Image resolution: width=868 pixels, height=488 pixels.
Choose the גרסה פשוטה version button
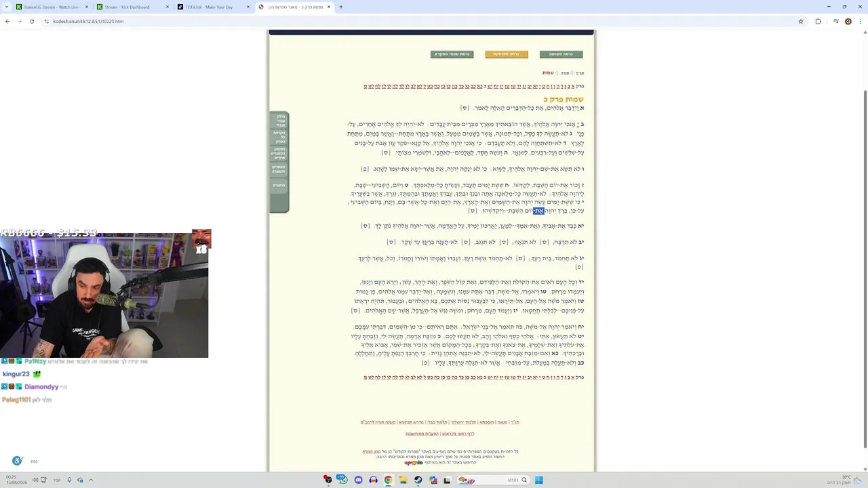click(x=561, y=54)
